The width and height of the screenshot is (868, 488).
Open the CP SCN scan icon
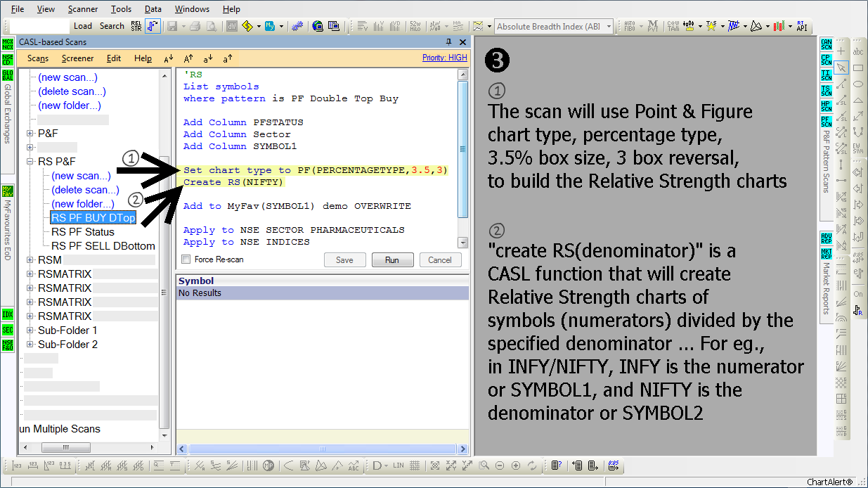[827, 60]
